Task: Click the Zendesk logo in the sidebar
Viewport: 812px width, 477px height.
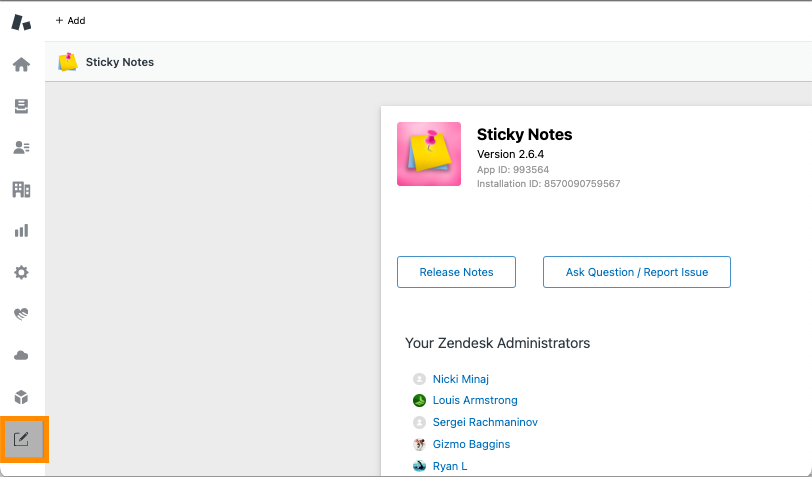Action: point(21,22)
